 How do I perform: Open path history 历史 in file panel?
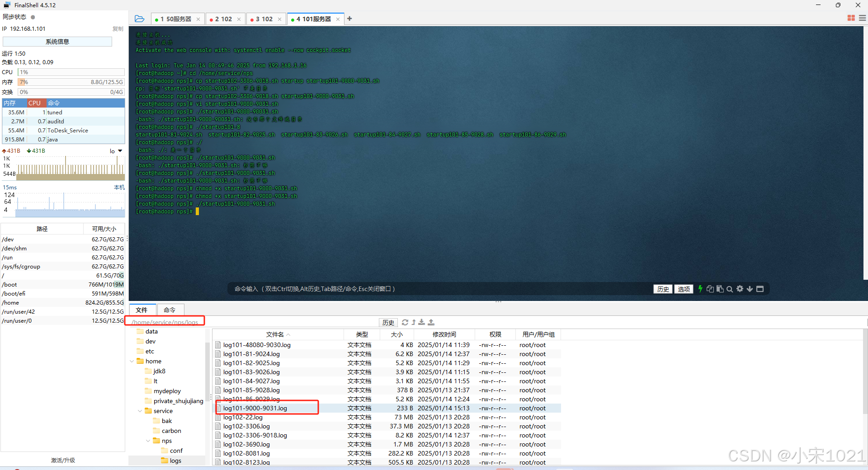(x=388, y=322)
